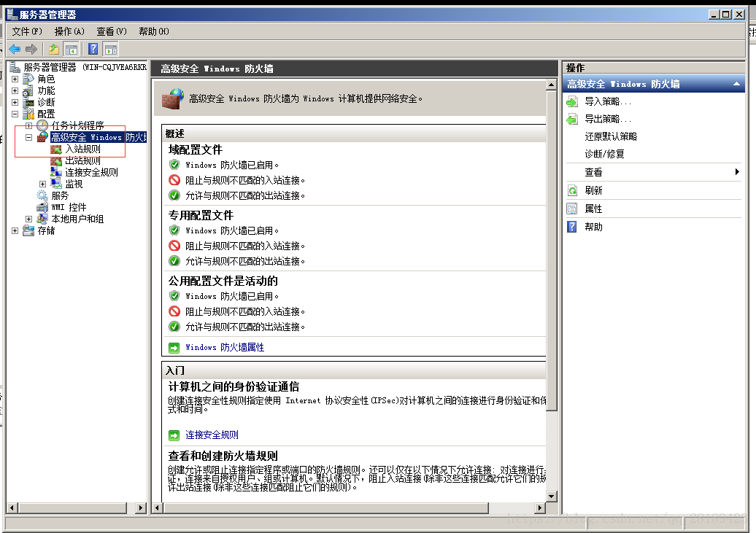The height and width of the screenshot is (533, 756).
Task: Select 入站规则 in the tree
Action: pyautogui.click(x=83, y=149)
